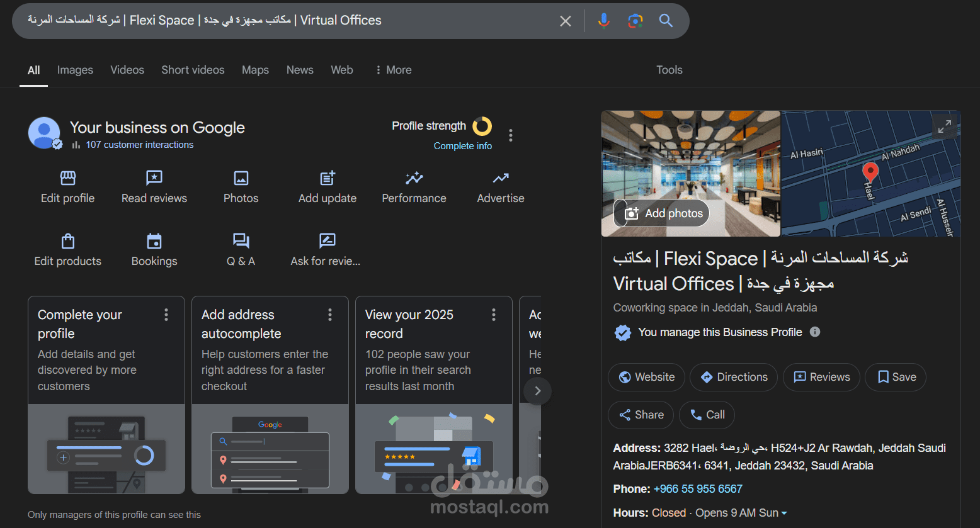Open the Tools option
Viewport: 980px width, 528px height.
(x=669, y=70)
